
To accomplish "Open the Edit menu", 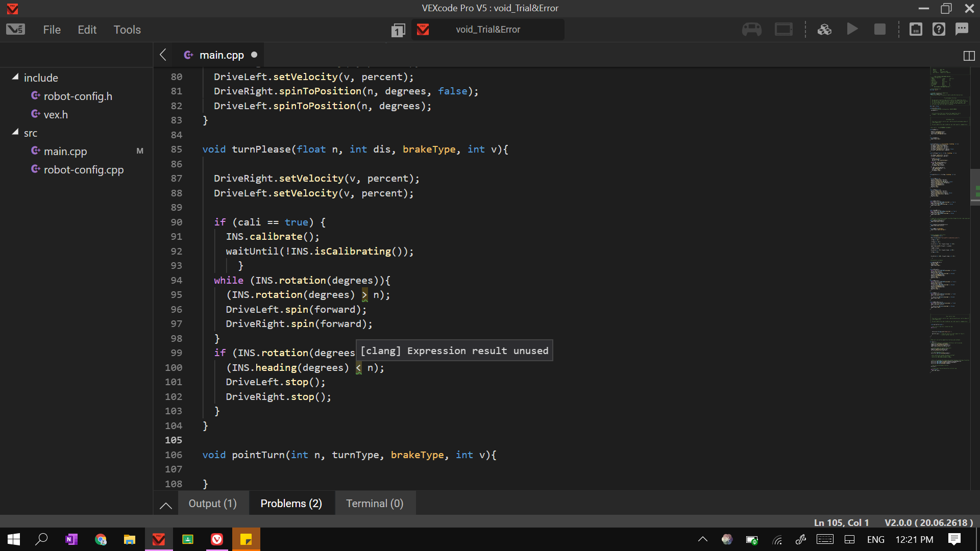I will pyautogui.click(x=87, y=30).
